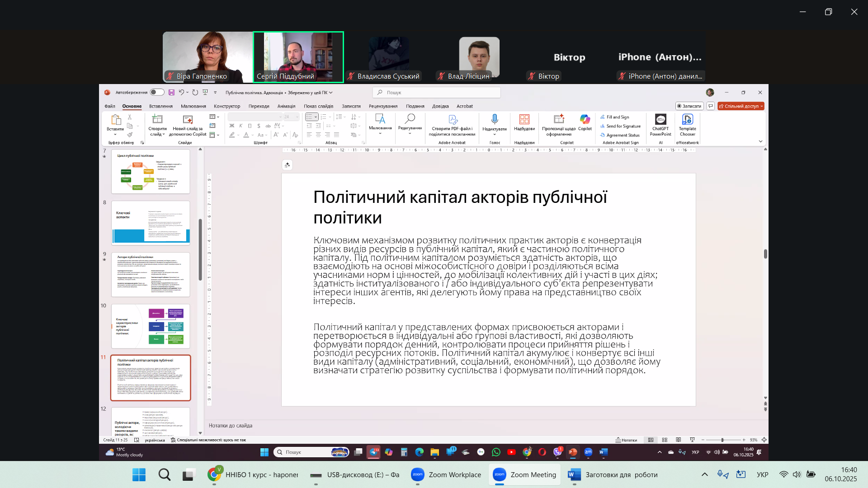Click the save icon in title bar
The width and height of the screenshot is (868, 488).
coord(171,93)
